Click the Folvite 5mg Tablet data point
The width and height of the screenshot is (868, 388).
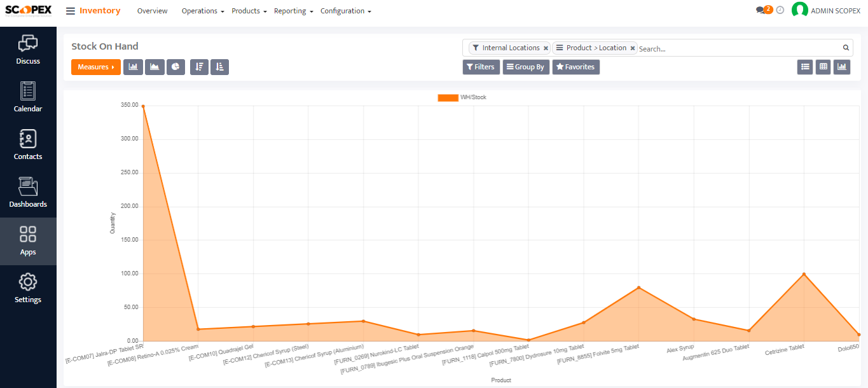click(638, 288)
